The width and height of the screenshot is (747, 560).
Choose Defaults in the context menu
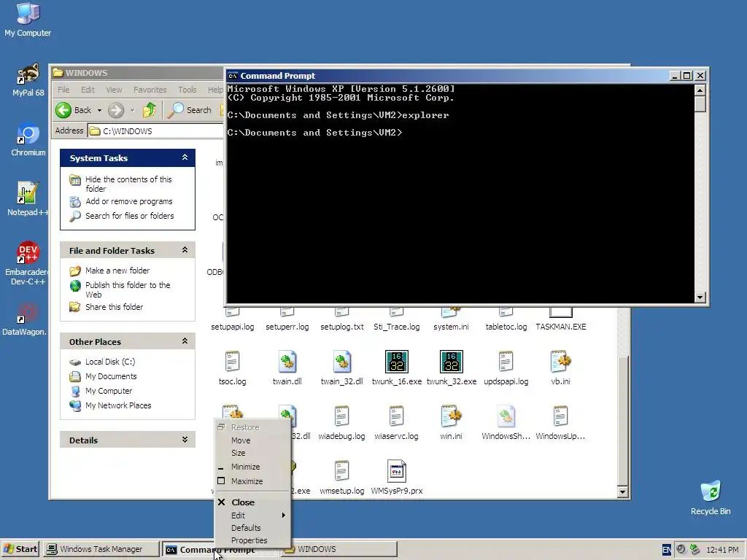(252, 528)
